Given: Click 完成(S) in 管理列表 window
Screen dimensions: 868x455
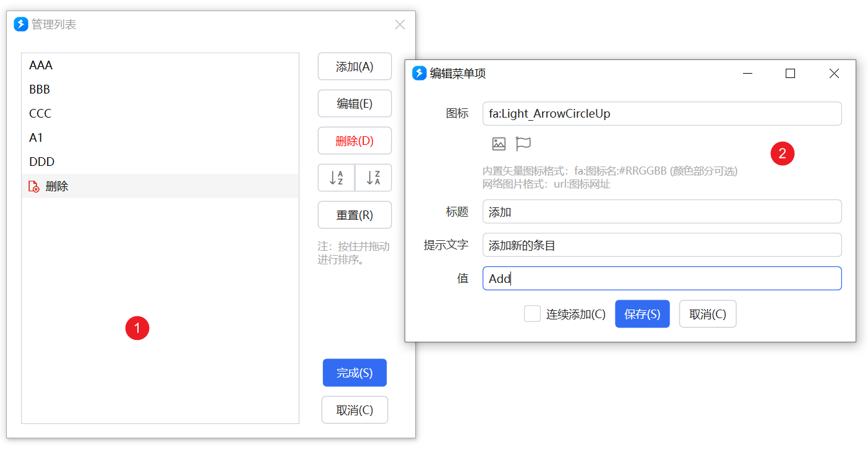Looking at the screenshot, I should click(x=355, y=373).
